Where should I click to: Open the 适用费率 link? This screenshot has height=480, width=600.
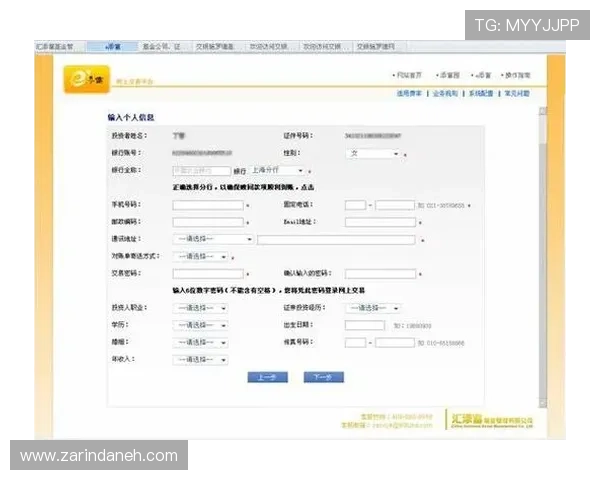(409, 93)
